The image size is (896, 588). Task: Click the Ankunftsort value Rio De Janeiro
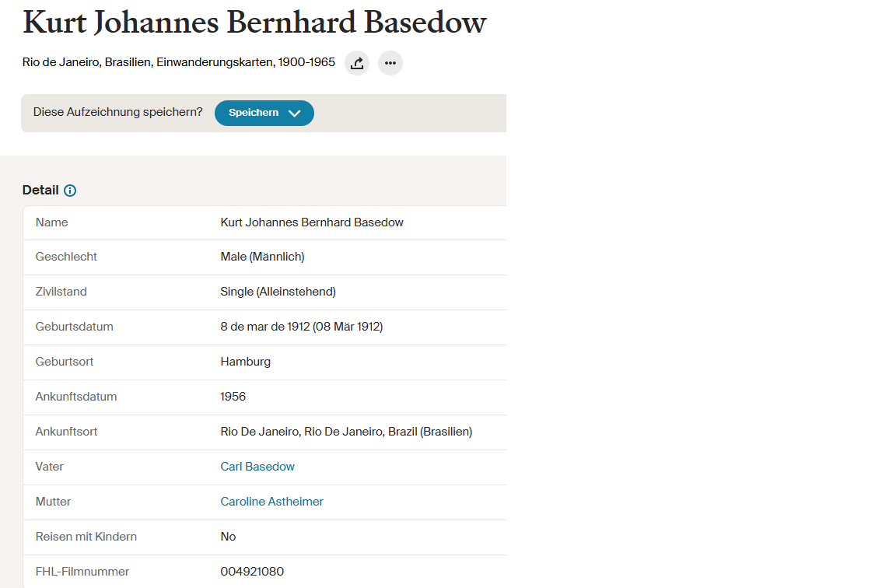click(x=346, y=432)
